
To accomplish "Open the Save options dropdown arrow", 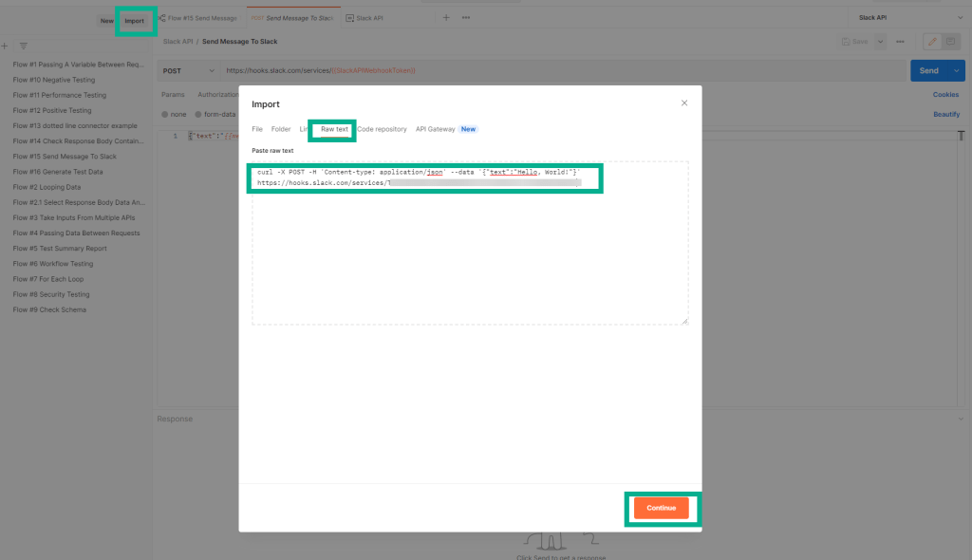I will [x=880, y=42].
